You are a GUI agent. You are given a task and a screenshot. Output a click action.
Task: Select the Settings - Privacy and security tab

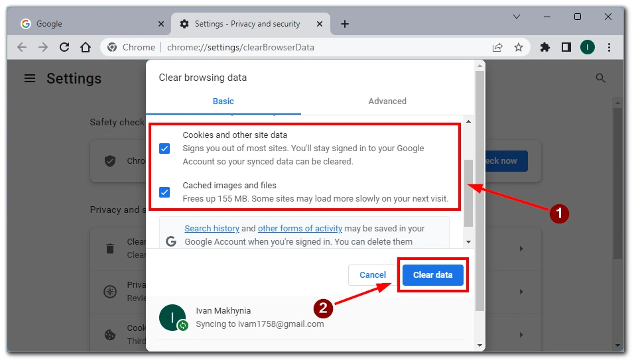[x=251, y=24]
